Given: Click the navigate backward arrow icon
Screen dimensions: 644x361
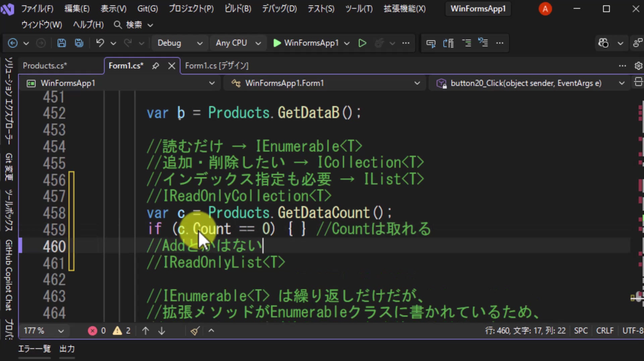Looking at the screenshot, I should (x=13, y=43).
